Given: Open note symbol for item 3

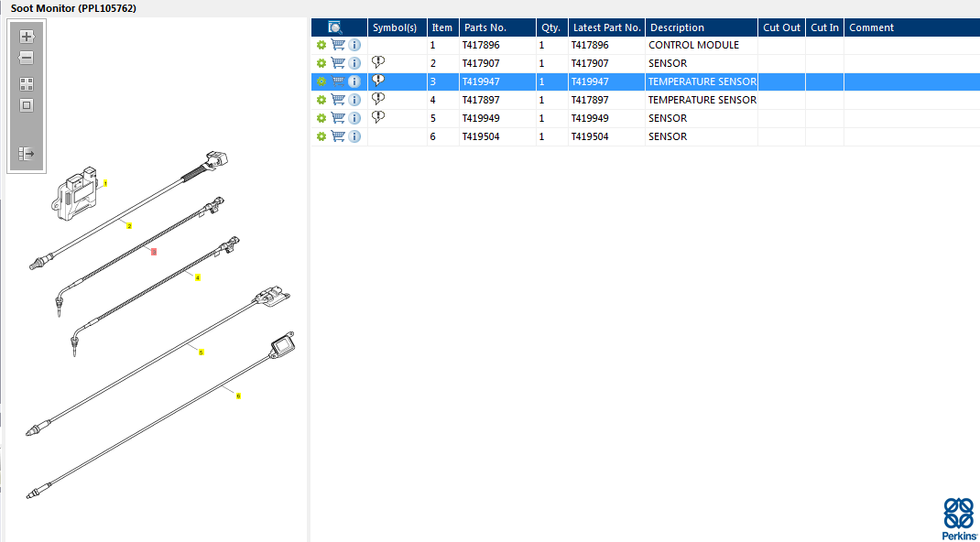Looking at the screenshot, I should pos(378,80).
